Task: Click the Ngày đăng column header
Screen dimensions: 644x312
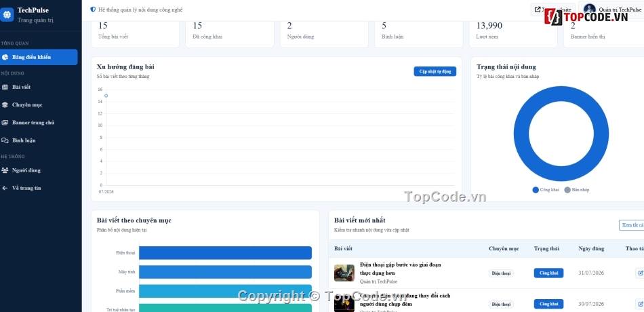Action: pyautogui.click(x=591, y=249)
